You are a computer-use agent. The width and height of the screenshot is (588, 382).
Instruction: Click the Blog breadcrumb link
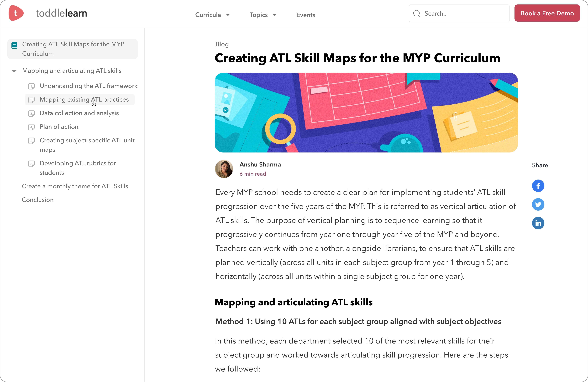[222, 44]
